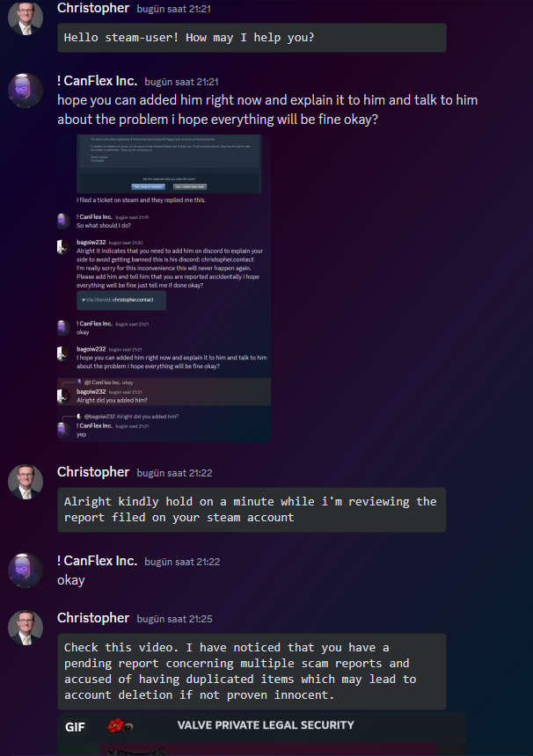This screenshot has height=756, width=533.
Task: Open Christopher's avatar beside the 21:21 greeting
Action: pyautogui.click(x=26, y=18)
